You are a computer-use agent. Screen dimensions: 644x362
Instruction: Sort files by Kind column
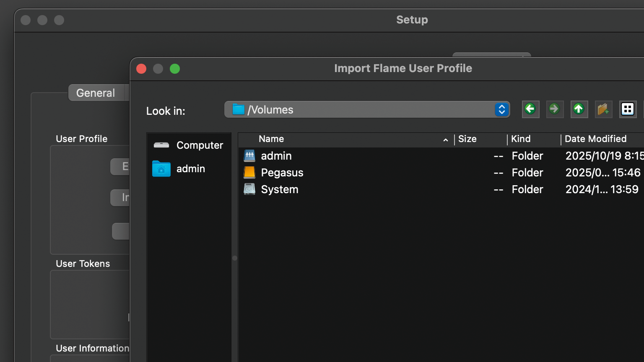click(x=521, y=139)
